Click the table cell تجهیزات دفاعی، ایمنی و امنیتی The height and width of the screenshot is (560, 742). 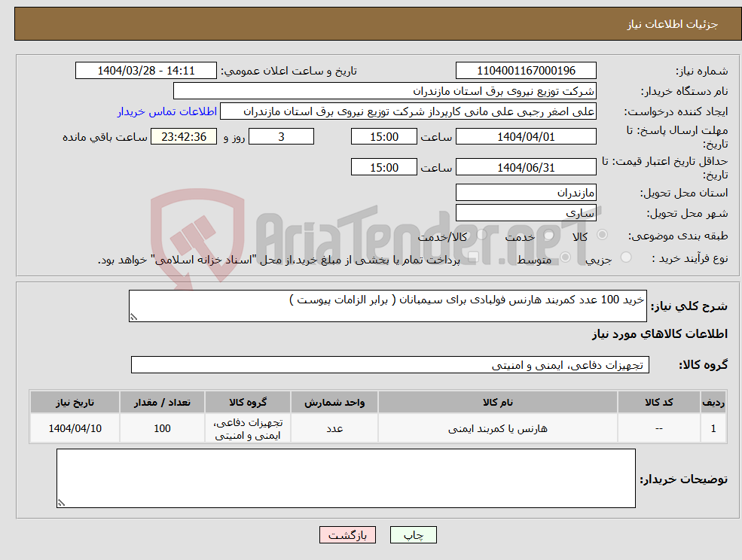pos(248,428)
